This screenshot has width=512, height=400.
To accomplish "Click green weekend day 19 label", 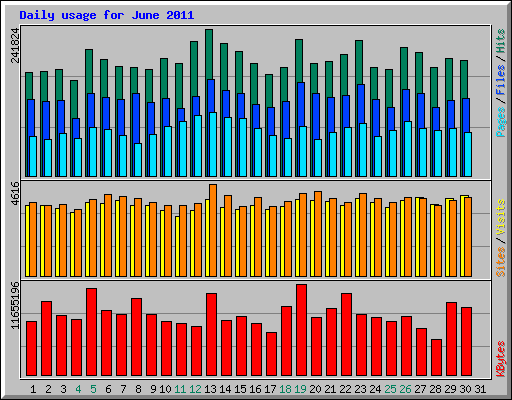I will tap(300, 389).
